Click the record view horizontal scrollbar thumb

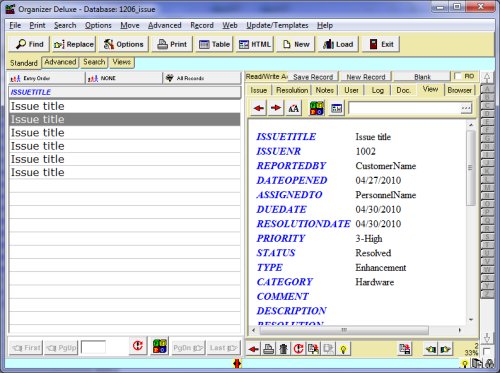pos(344,330)
